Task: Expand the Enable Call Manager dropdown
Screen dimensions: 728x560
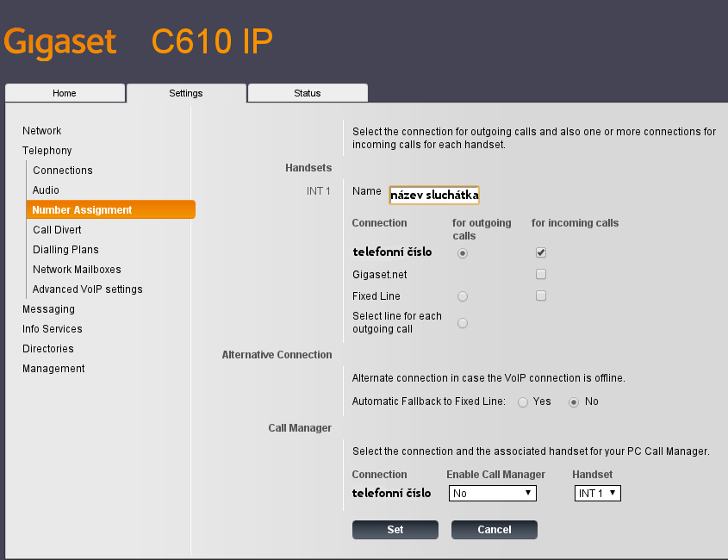Action: coord(492,494)
